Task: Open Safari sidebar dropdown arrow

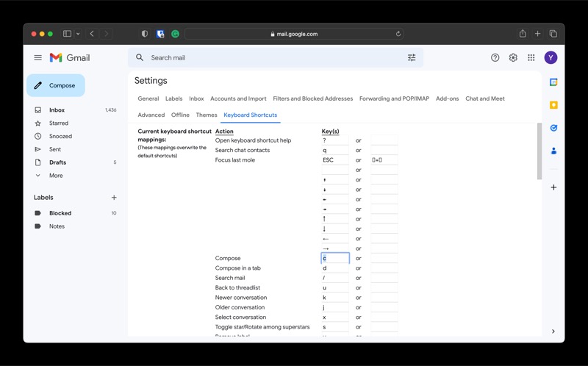Action: tap(78, 34)
